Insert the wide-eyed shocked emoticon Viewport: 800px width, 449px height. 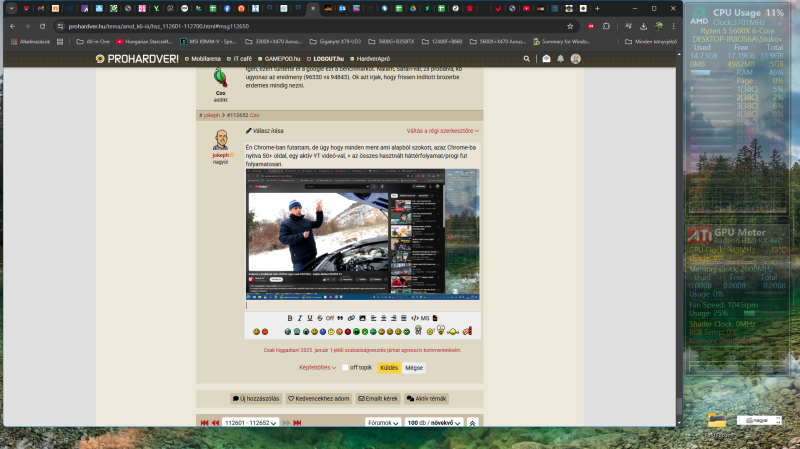tap(441, 330)
